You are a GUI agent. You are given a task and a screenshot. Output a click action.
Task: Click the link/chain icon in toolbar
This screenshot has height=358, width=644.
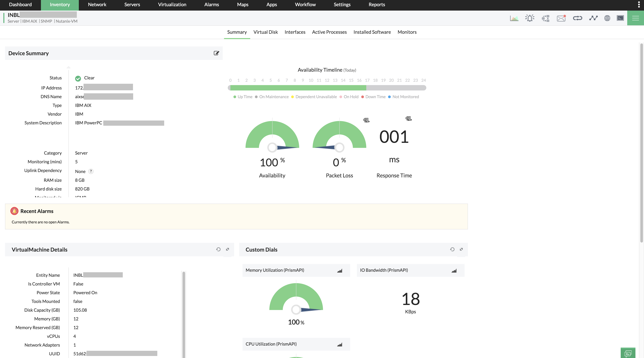[577, 18]
